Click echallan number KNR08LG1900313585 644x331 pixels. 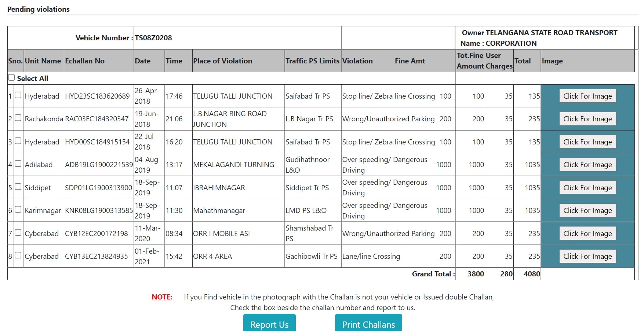(99, 210)
